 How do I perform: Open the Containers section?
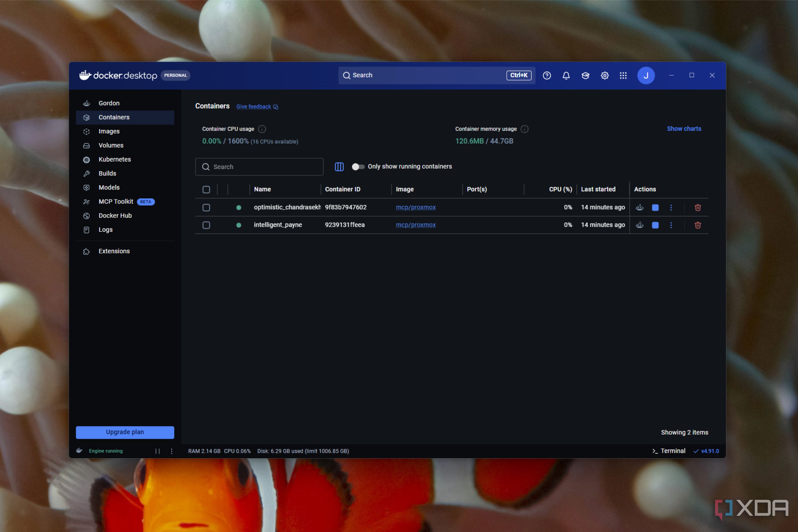point(125,117)
